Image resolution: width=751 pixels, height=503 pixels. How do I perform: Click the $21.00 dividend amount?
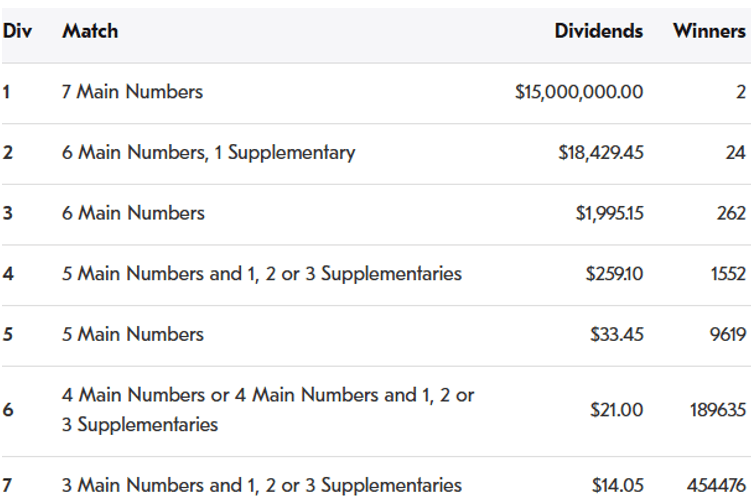(x=617, y=409)
